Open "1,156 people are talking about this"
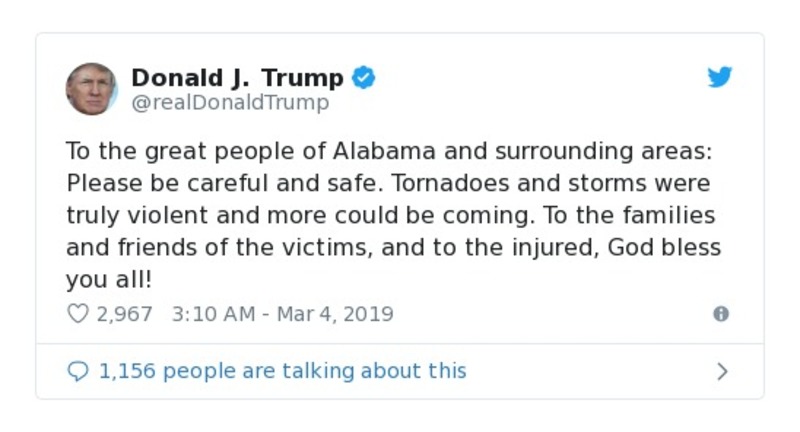Image resolution: width=800 pixels, height=432 pixels. point(282,372)
